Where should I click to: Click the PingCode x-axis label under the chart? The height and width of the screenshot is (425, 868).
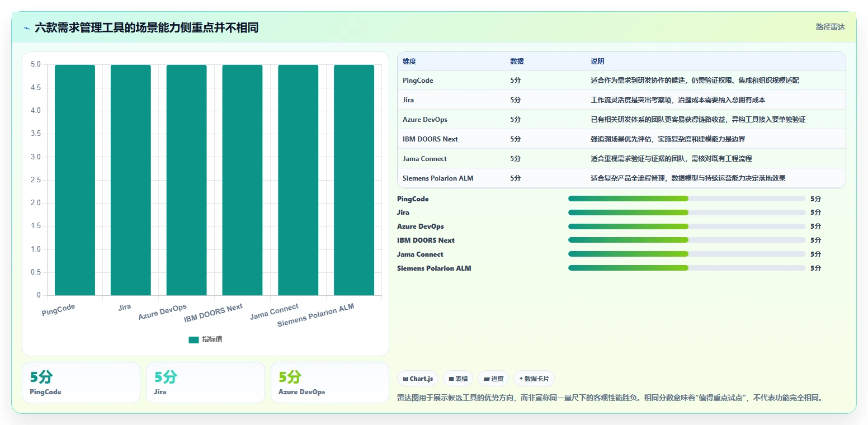pos(58,310)
